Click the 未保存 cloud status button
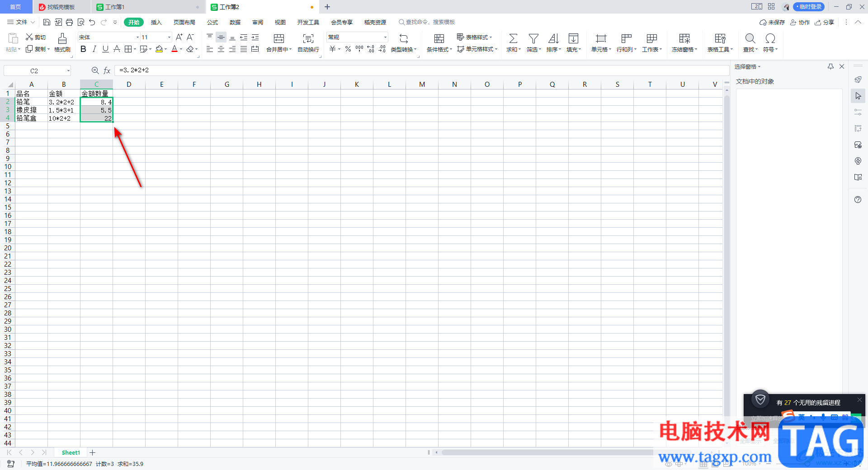The height and width of the screenshot is (470, 868). [772, 22]
